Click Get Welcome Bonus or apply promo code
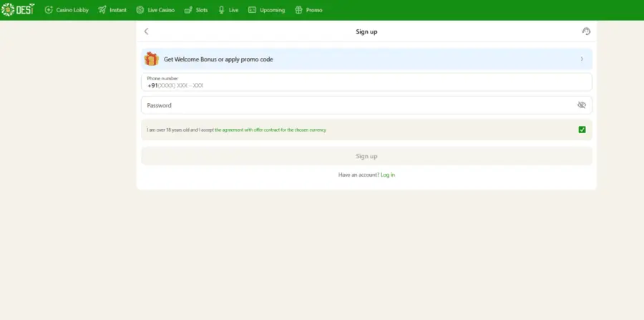The width and height of the screenshot is (644, 320). click(x=367, y=59)
